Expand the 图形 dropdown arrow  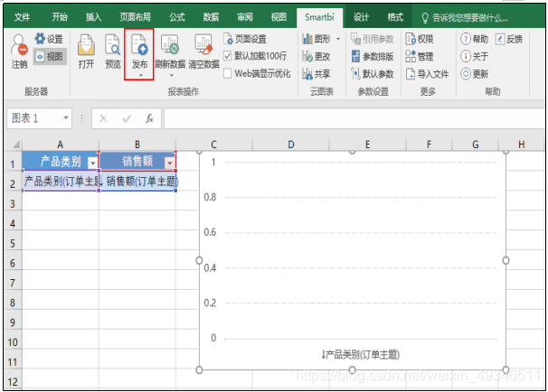click(x=338, y=39)
